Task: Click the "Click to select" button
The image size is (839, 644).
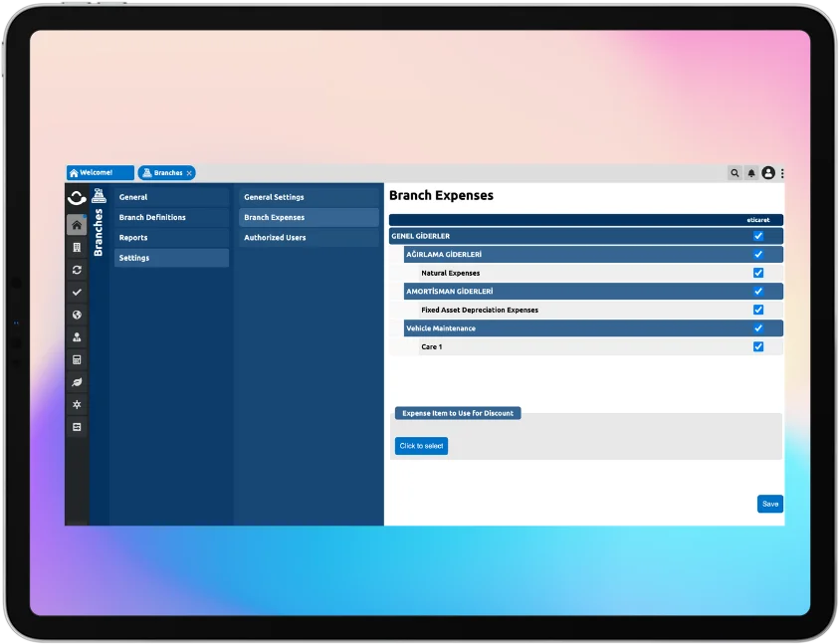Action: tap(421, 446)
